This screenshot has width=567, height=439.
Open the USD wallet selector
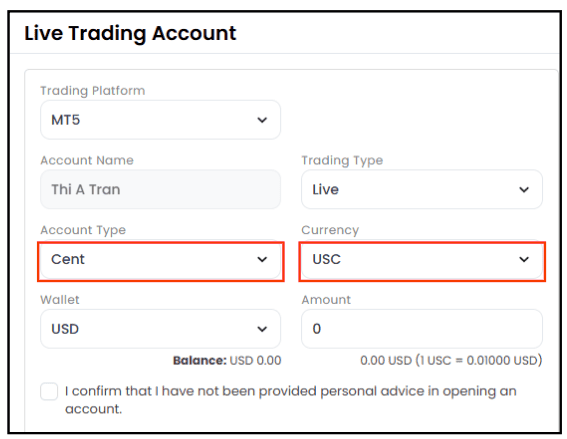click(161, 329)
